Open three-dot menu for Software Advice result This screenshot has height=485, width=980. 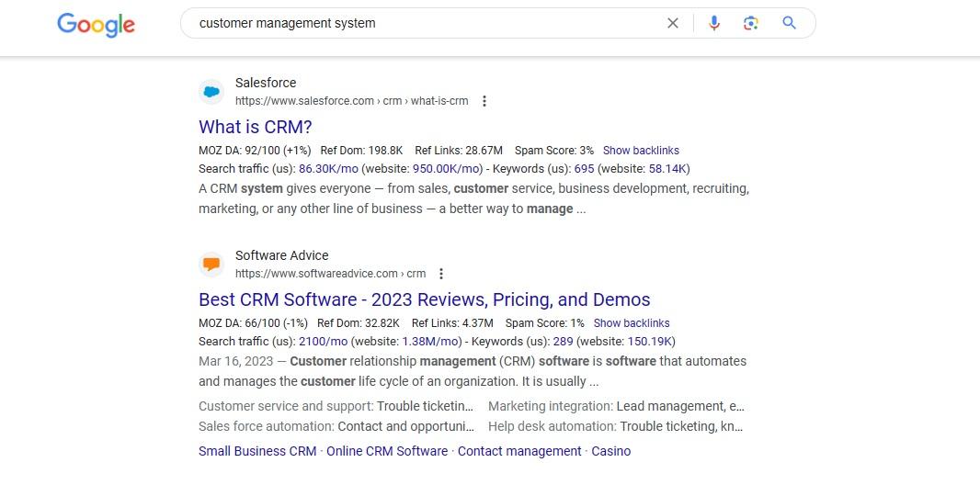tap(441, 274)
